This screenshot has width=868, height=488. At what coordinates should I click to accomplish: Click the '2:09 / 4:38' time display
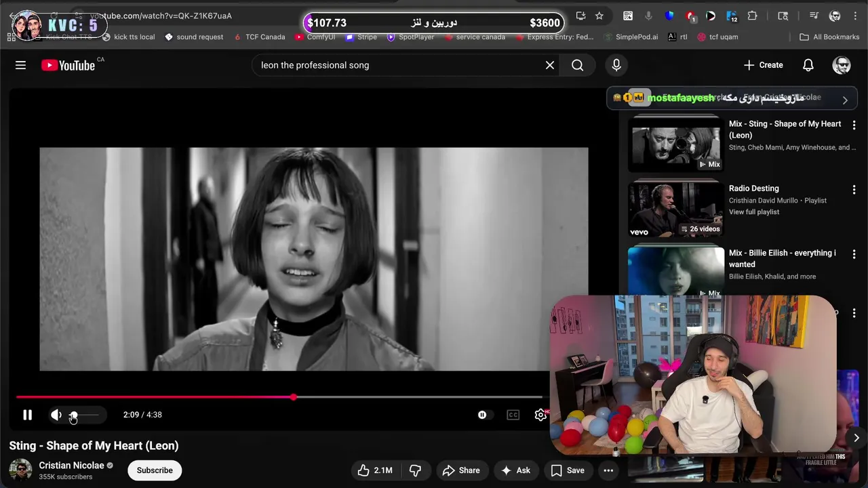[x=142, y=415]
